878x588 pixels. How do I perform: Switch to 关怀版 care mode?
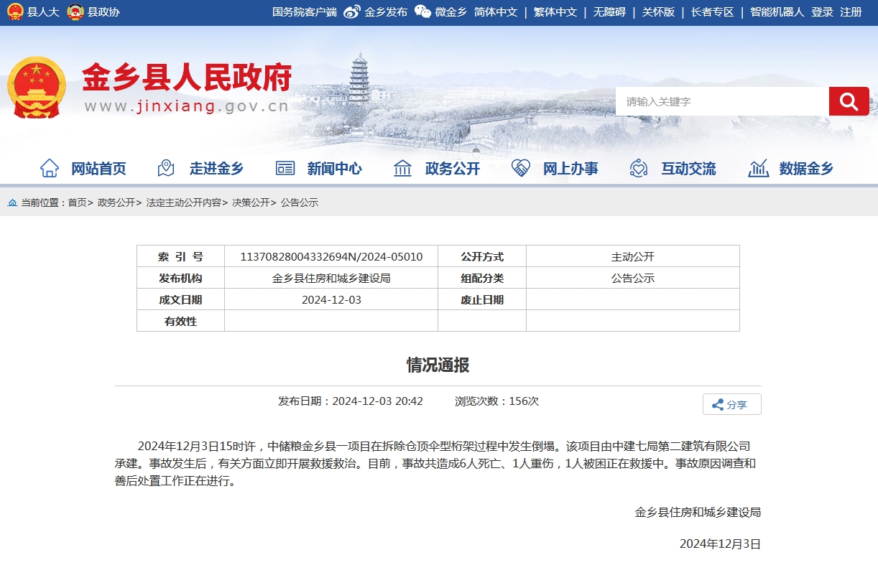click(x=658, y=12)
